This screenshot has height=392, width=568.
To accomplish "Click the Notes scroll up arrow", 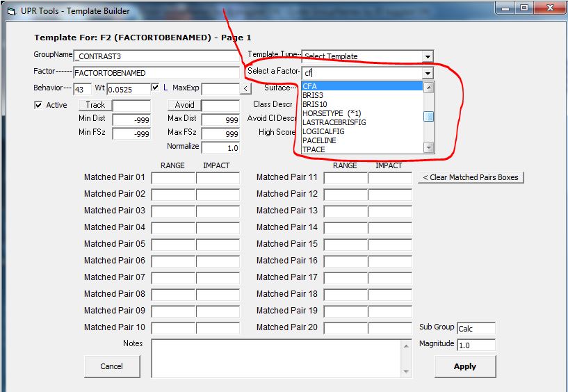I will click(406, 346).
